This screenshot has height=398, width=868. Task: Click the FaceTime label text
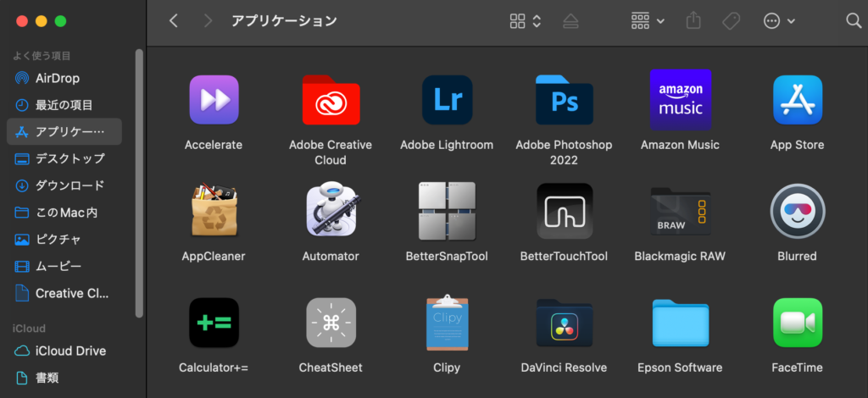(798, 368)
